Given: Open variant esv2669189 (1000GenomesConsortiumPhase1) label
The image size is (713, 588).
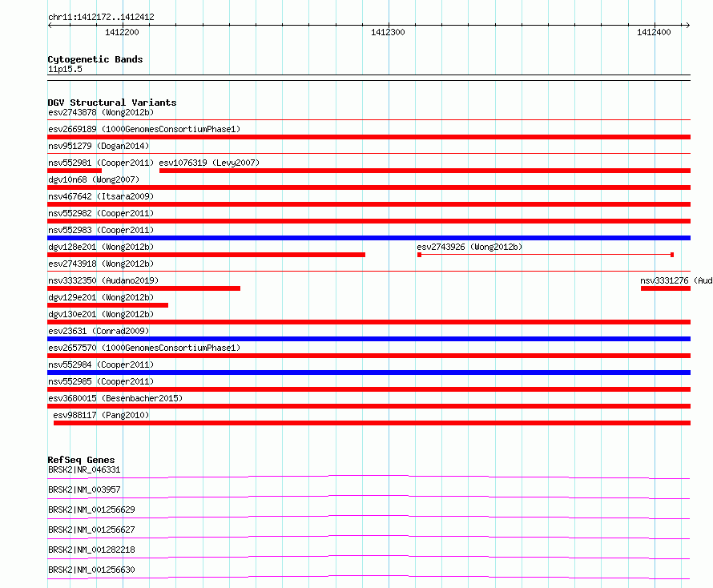Looking at the screenshot, I should (x=144, y=129).
